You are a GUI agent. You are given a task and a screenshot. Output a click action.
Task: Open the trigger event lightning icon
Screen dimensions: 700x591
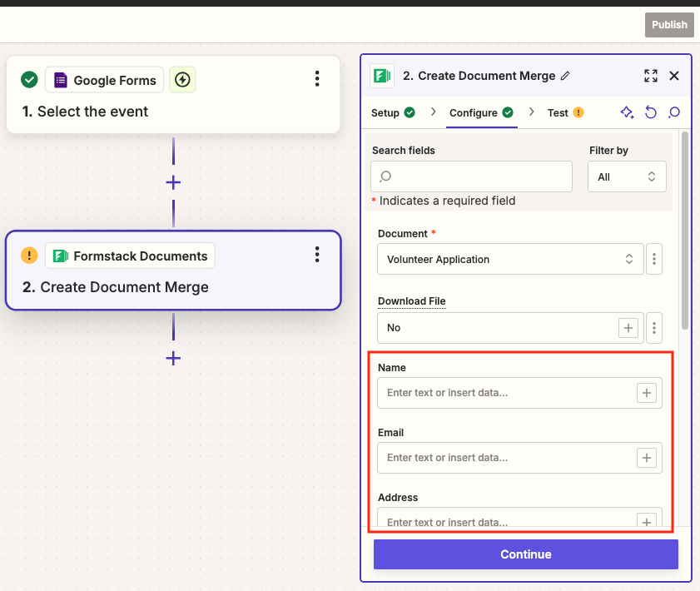(x=182, y=80)
